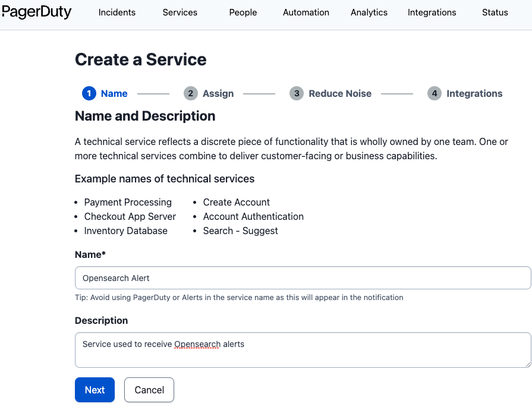Open the Services menu
Screen dimensions: 532x410
coord(180,12)
